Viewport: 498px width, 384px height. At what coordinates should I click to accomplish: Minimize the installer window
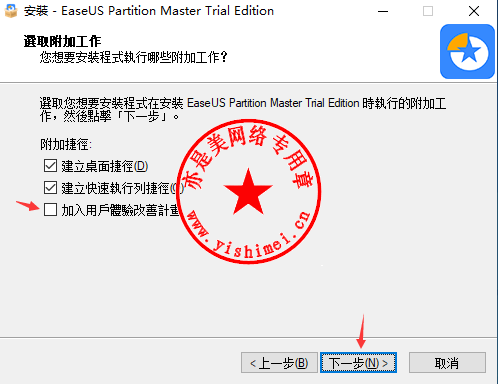tap(383, 11)
